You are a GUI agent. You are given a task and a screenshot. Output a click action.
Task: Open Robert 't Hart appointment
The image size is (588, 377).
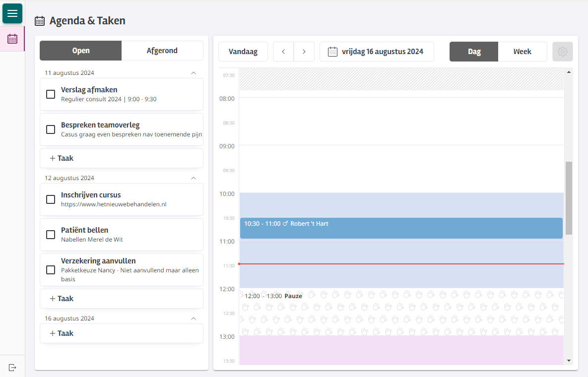401,228
